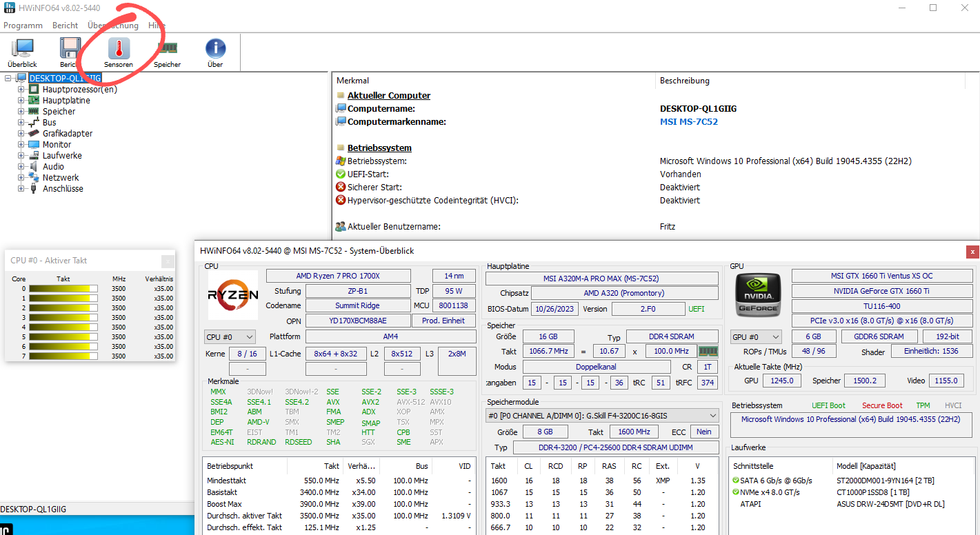This screenshot has height=535, width=980.
Task: Select the Audio tree item
Action: [53, 166]
